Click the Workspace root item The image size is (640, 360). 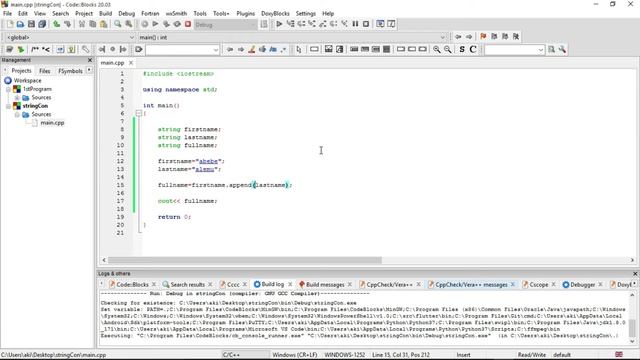27,81
